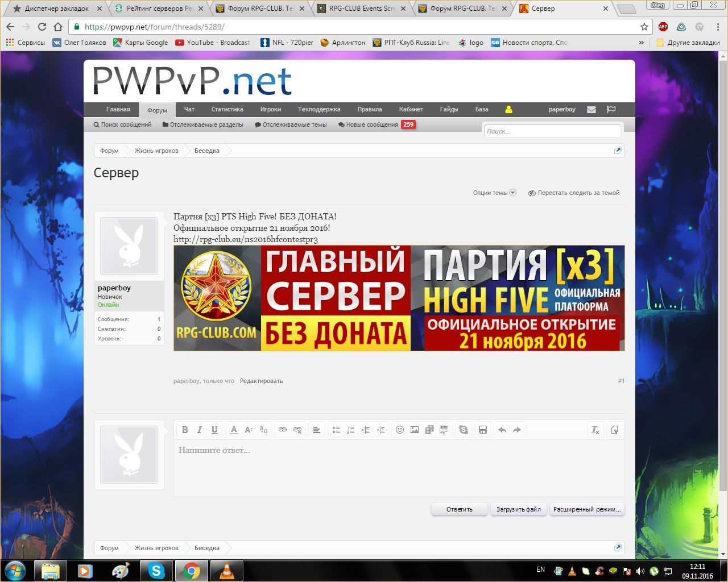Toggle bold formatting in reply editor

[185, 430]
